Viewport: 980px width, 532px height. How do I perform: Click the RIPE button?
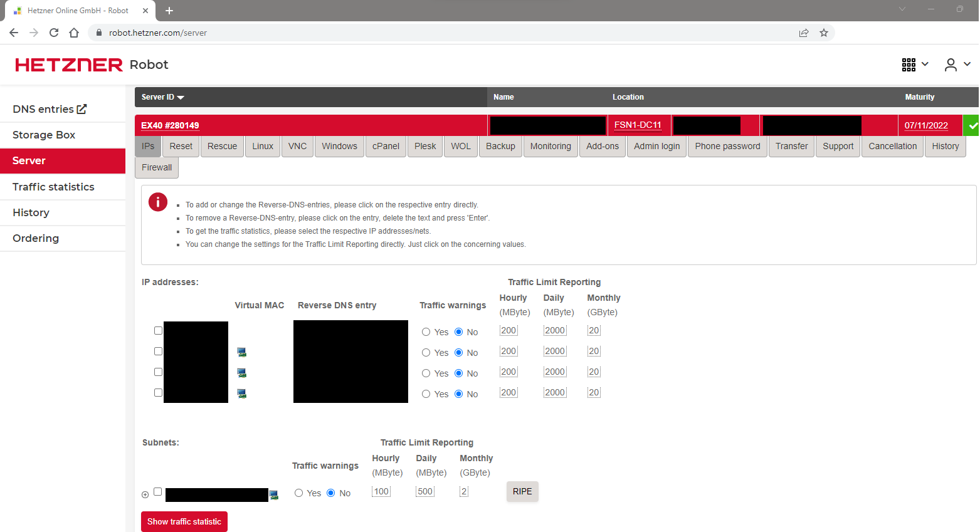[x=522, y=491]
